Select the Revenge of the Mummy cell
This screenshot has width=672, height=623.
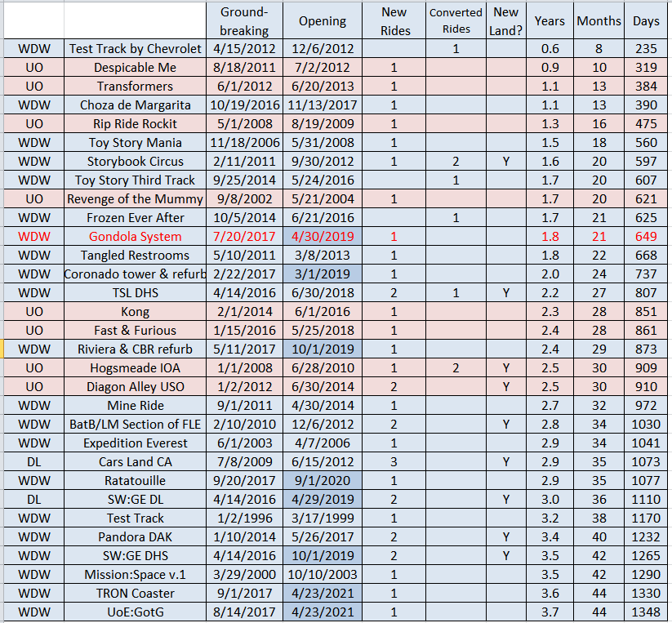135,198
